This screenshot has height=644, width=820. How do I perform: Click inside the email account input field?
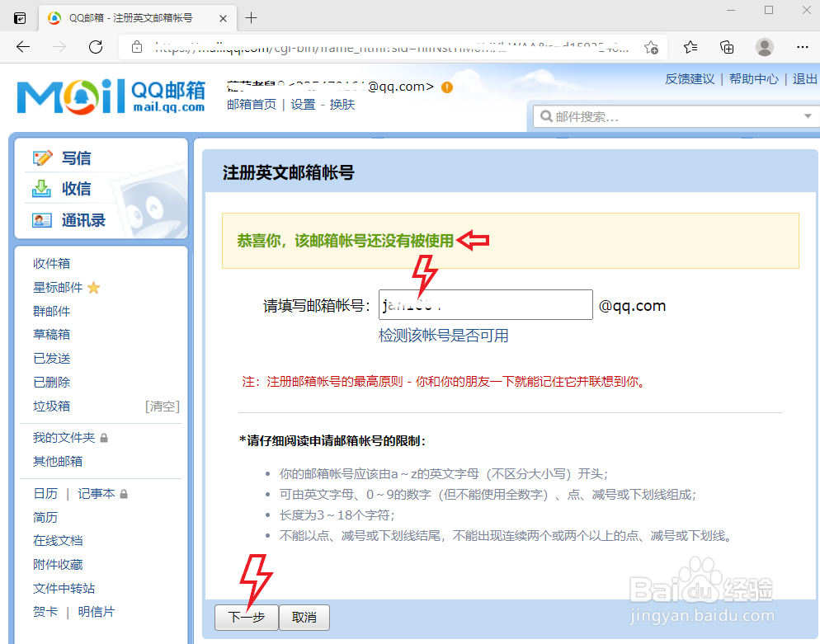484,305
